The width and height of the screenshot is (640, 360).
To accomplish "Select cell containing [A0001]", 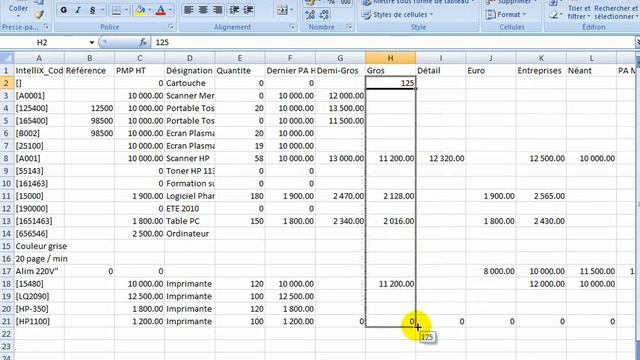I will click(39, 96).
